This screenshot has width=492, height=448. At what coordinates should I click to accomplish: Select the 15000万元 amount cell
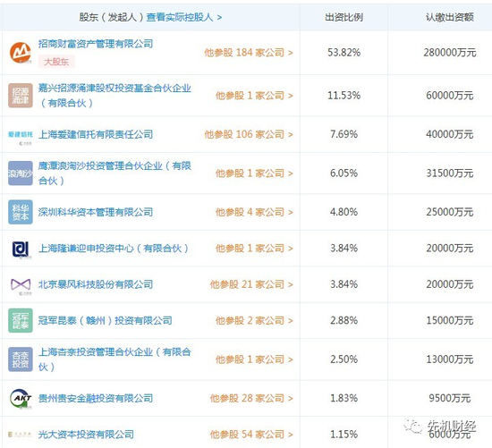[x=450, y=321]
